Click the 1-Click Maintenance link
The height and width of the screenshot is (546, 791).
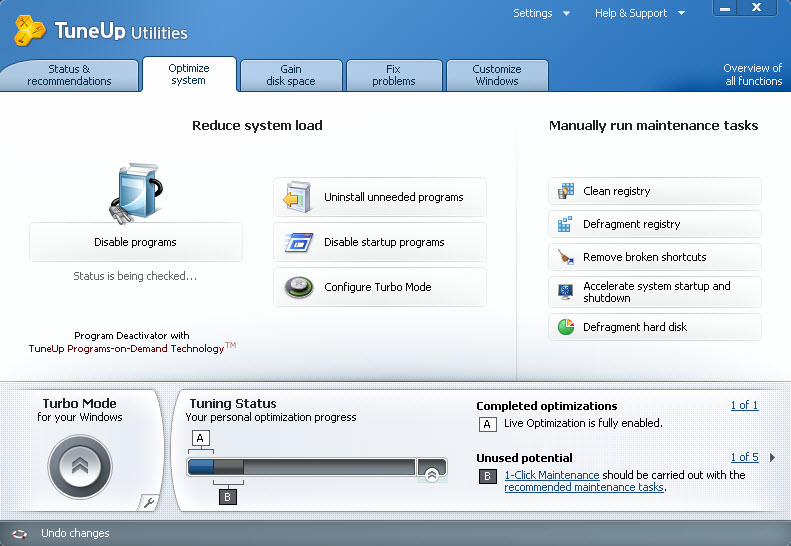(x=552, y=475)
